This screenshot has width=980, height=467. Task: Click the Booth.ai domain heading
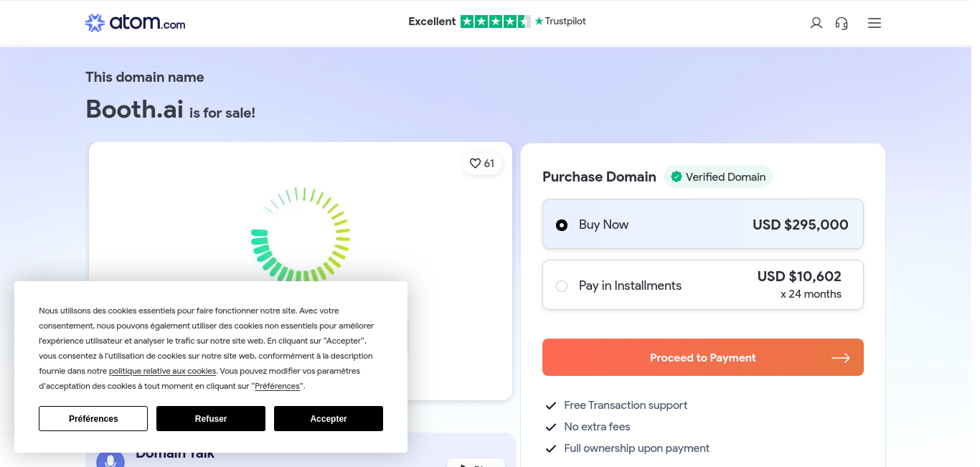(x=135, y=109)
